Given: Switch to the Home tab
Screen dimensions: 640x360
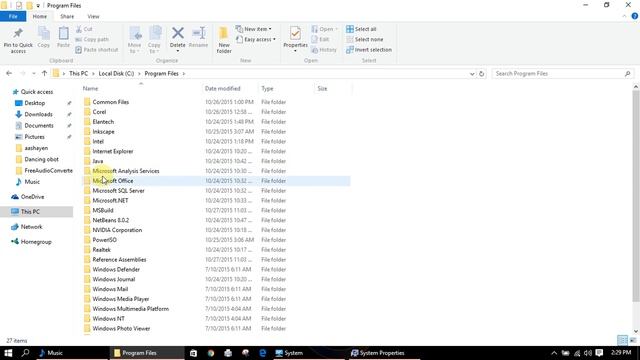Looking at the screenshot, I should pos(40,16).
